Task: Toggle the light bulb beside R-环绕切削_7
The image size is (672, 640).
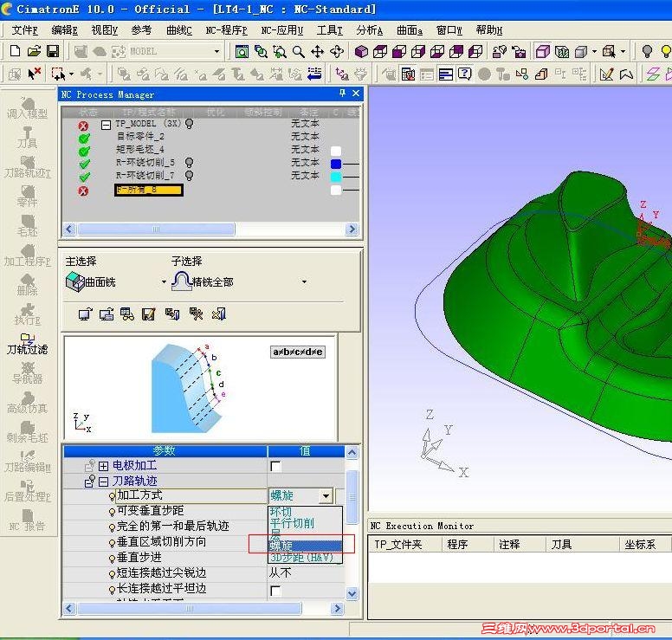Action: (189, 175)
